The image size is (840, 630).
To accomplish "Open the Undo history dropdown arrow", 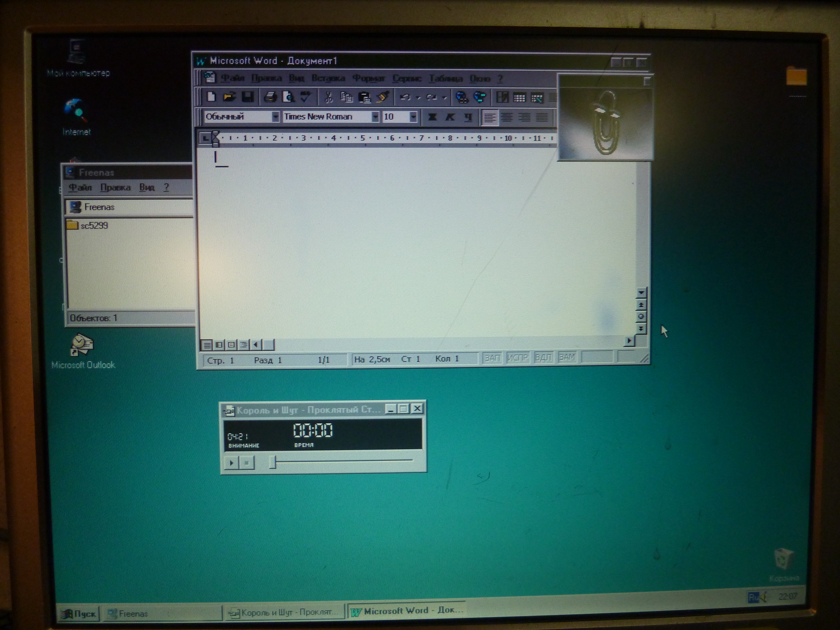I will coord(418,98).
